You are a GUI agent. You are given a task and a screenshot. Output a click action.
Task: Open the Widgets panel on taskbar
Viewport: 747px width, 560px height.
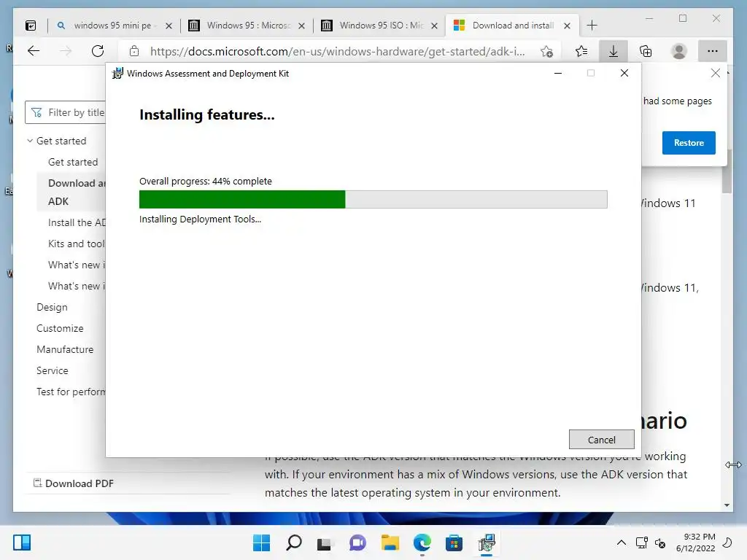pyautogui.click(x=22, y=542)
